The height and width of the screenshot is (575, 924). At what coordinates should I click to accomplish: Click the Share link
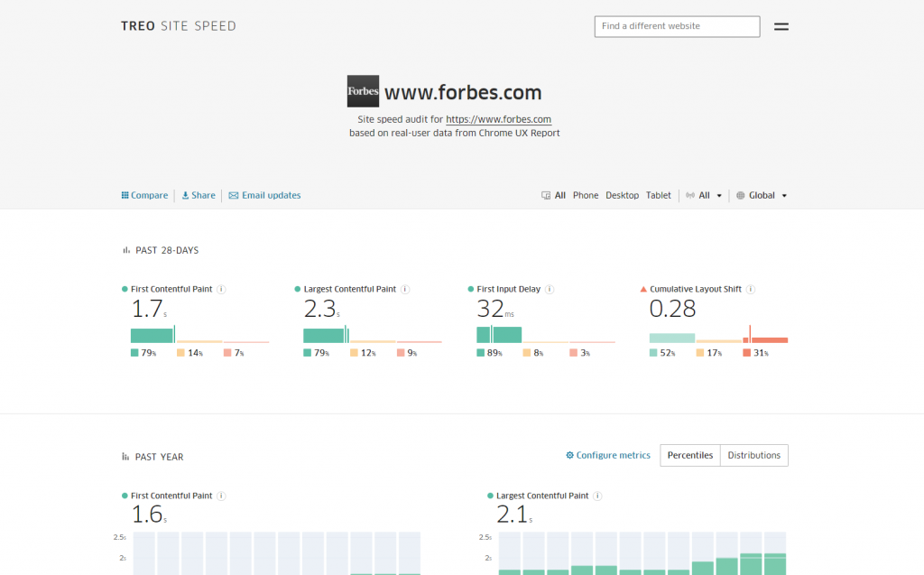(x=199, y=195)
